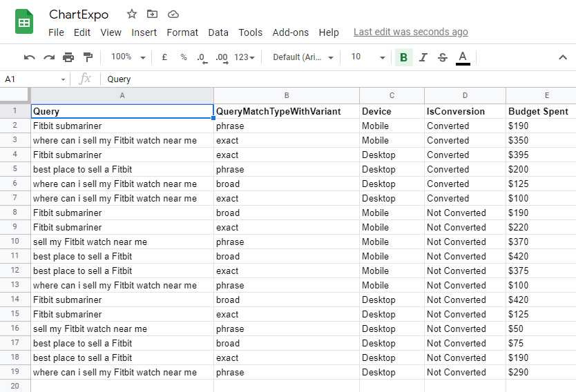This screenshot has width=576, height=392.
Task: Activate the Paint format roller icon
Action: click(x=88, y=57)
